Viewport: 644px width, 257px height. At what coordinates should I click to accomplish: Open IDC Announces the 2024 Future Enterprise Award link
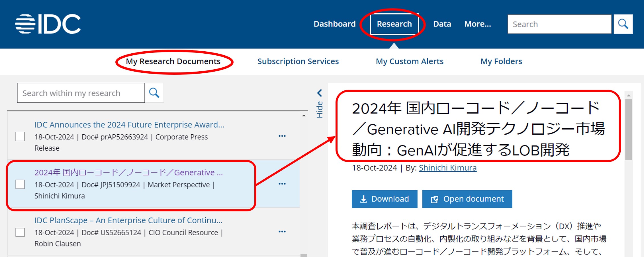pos(129,125)
